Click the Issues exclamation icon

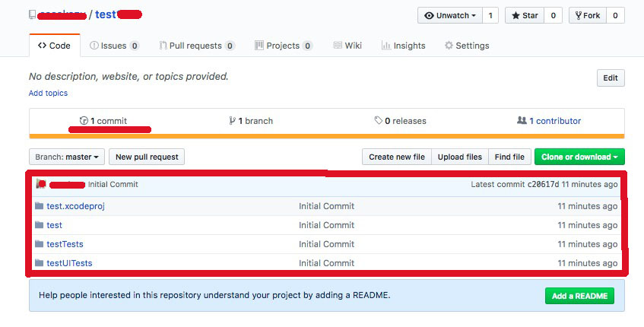click(x=94, y=45)
